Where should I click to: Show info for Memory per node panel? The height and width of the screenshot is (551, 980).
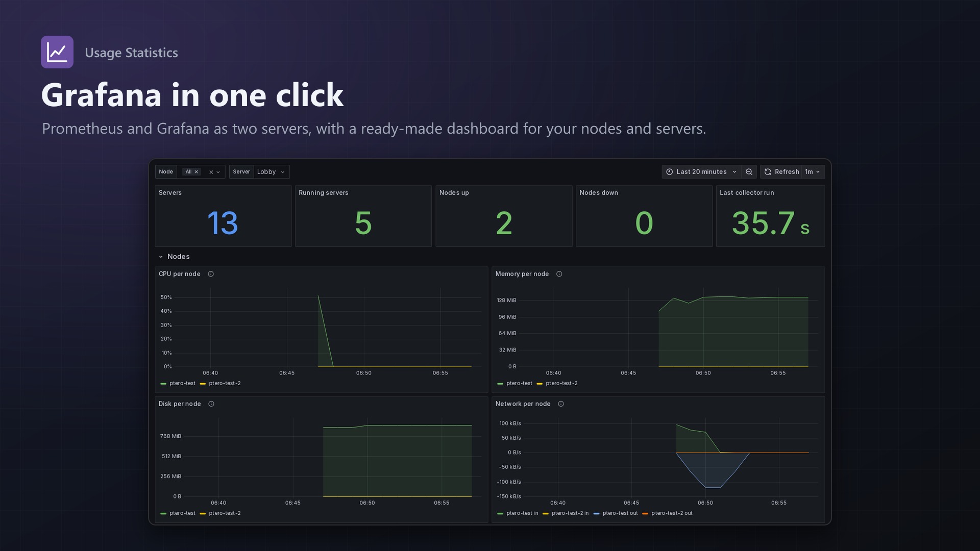(559, 274)
